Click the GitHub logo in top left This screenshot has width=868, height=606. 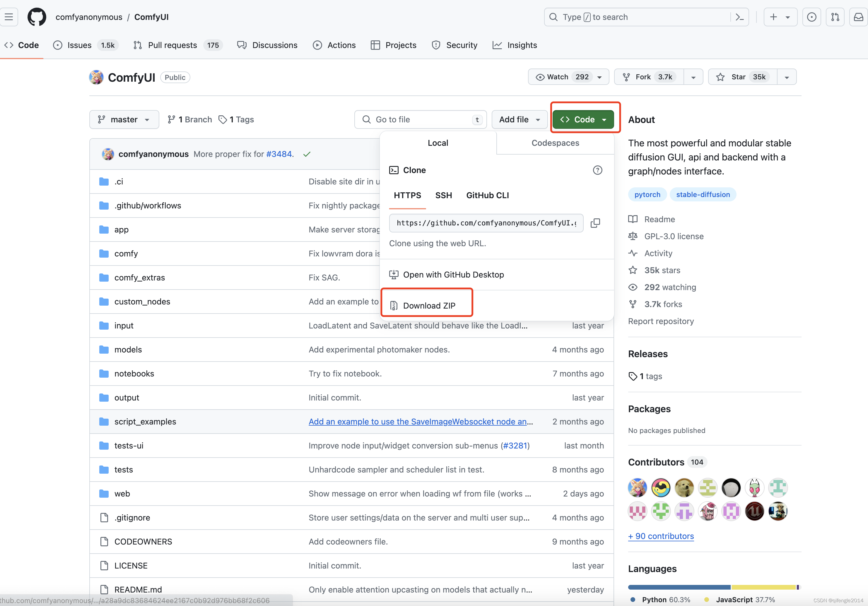tap(36, 16)
